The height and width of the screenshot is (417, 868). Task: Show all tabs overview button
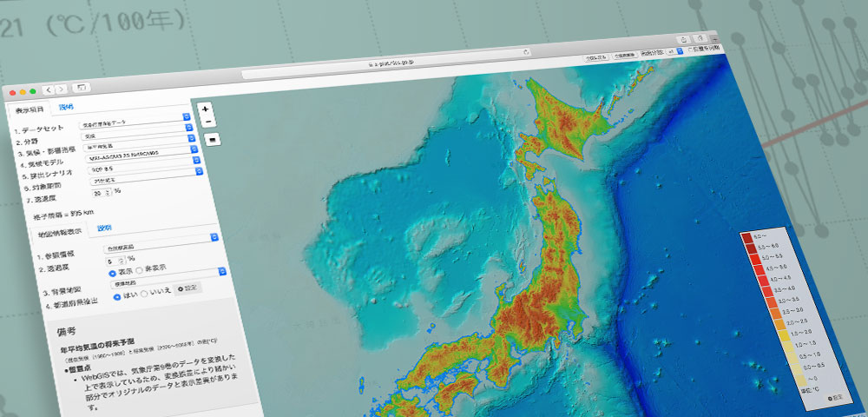point(700,37)
